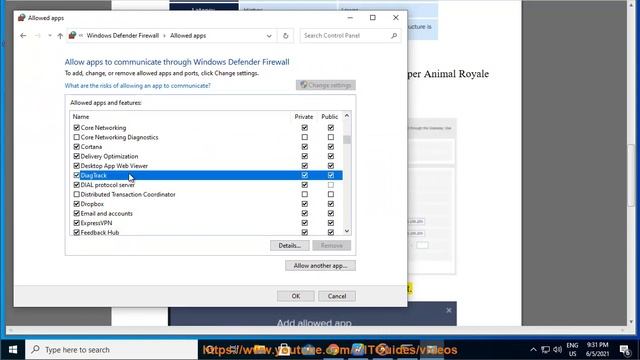This screenshot has height=360, width=640.
Task: Check the Core Networking Diagnostics name checkbox
Action: coord(76,137)
